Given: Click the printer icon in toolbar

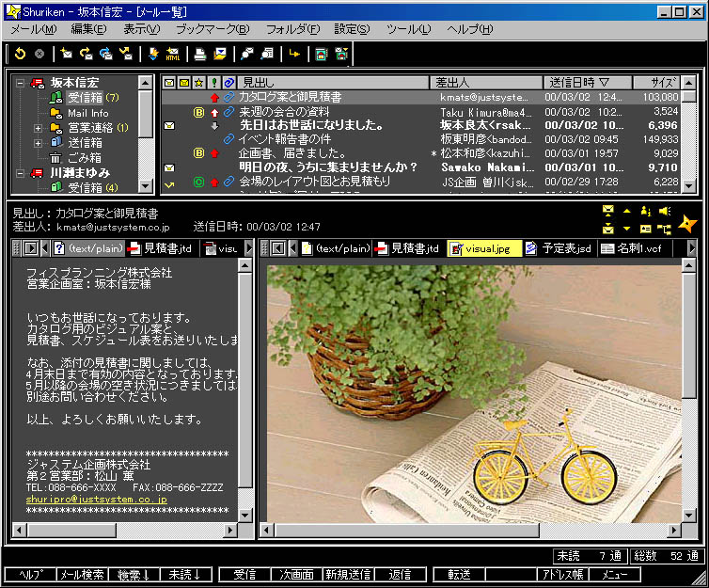Looking at the screenshot, I should 200,55.
